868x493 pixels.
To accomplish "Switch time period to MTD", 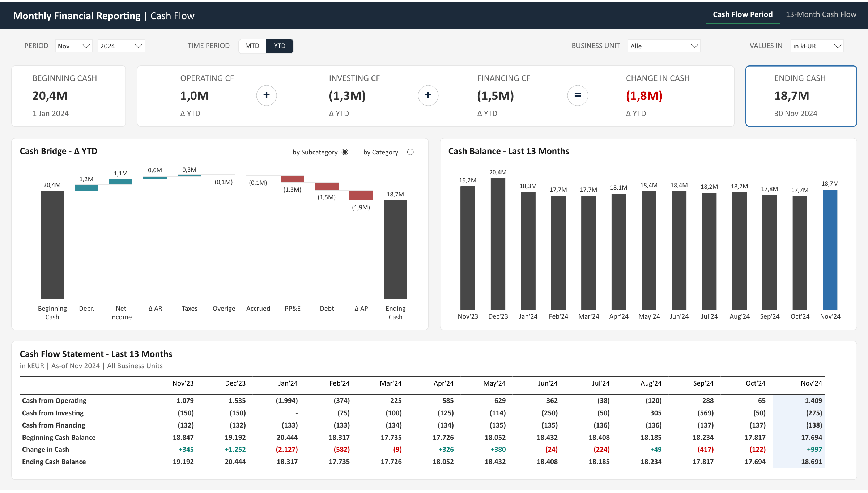I will [252, 46].
